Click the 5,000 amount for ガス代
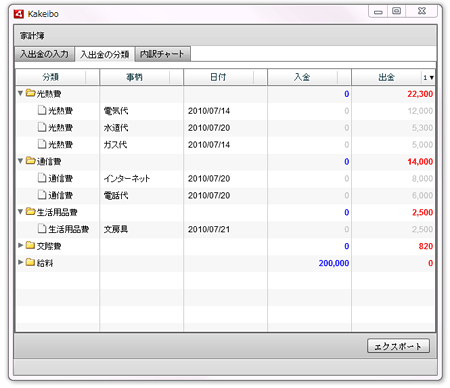The height and width of the screenshot is (388, 450). [422, 145]
